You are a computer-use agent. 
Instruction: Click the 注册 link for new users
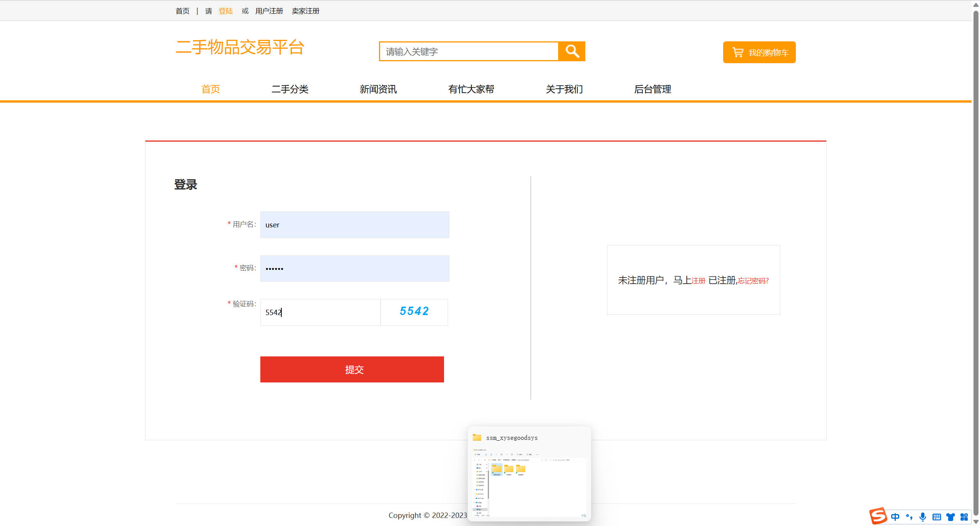click(698, 281)
